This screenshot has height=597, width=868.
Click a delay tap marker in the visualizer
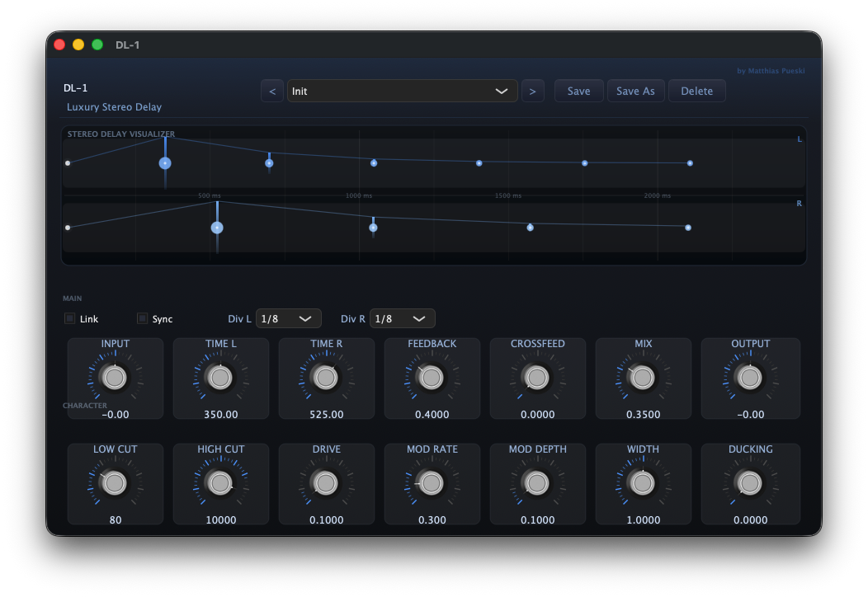tap(164, 163)
